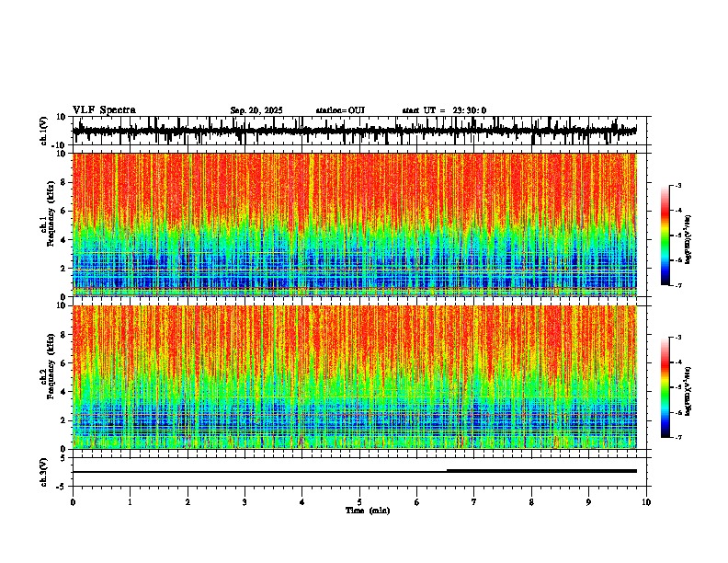Screen dimensions: 728x563
Task: Click the "8" kHz tick on ch.2 spectrogram
Action: [x=63, y=335]
